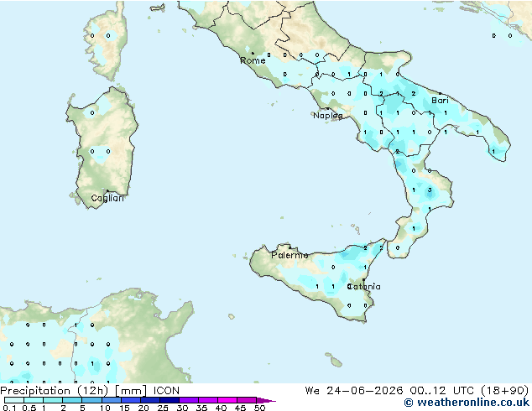Click the Cagliari city label
The height and width of the screenshot is (411, 532).
[x=107, y=198]
